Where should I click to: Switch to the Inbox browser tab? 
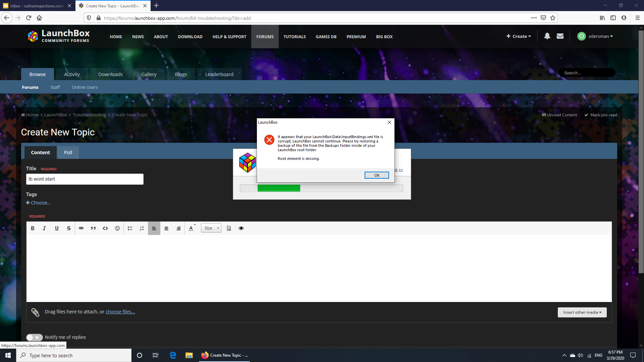pyautogui.click(x=38, y=6)
